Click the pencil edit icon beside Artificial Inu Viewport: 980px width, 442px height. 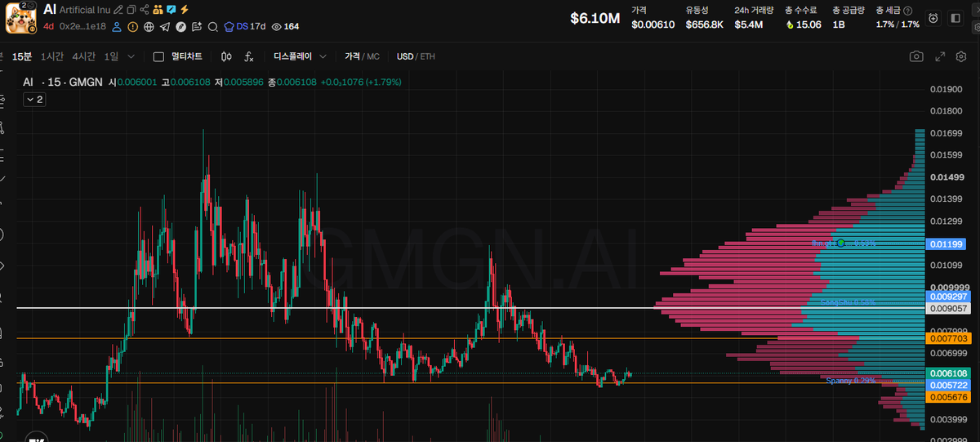click(118, 10)
